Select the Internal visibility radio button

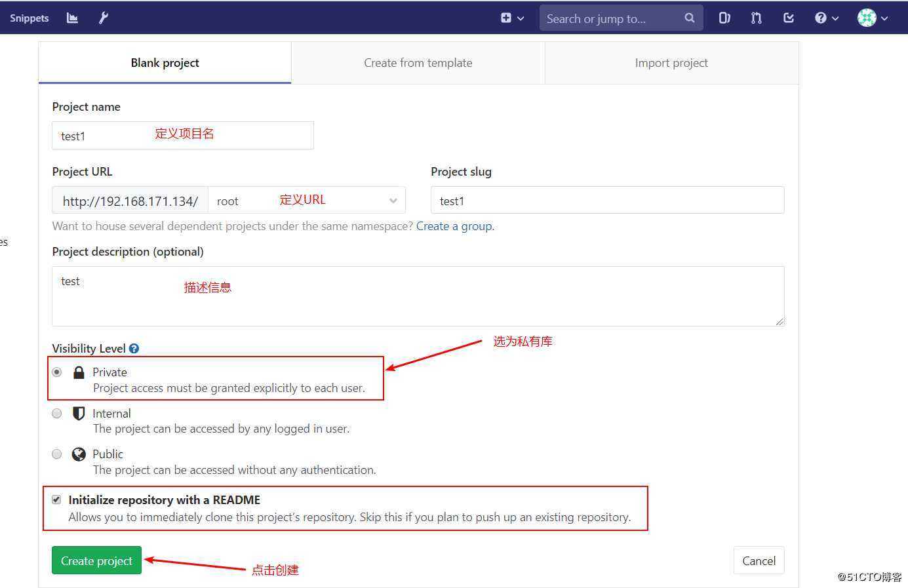(57, 414)
